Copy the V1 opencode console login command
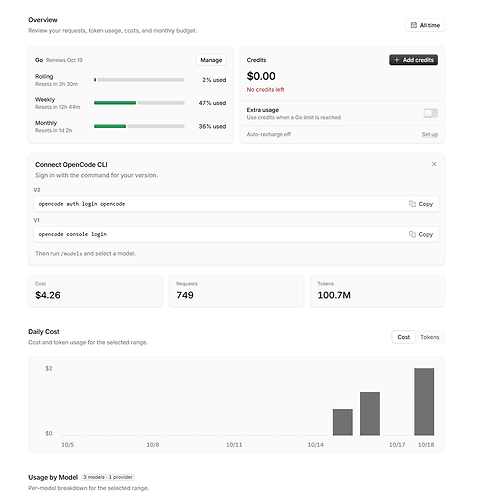Viewport: 504px width, 500px height. [421, 234]
